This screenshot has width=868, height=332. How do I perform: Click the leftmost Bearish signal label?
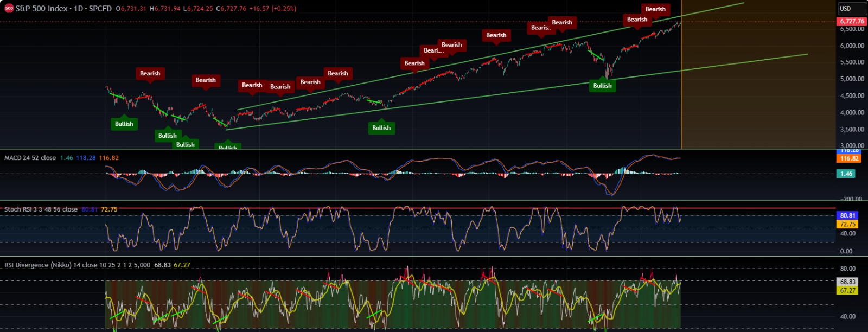click(x=150, y=74)
